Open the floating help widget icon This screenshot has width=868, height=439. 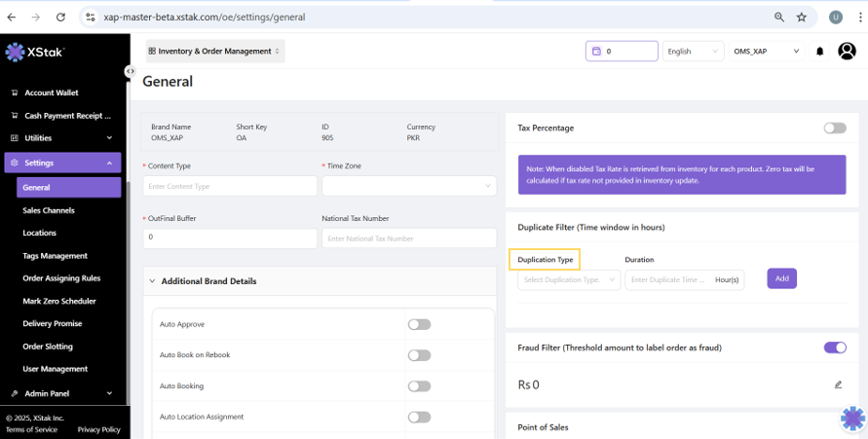click(x=852, y=419)
